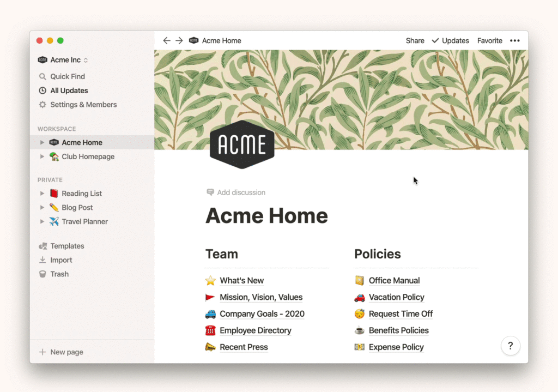The height and width of the screenshot is (392, 558).
Task: Expand the Club Homepage sidebar page
Action: 42,156
